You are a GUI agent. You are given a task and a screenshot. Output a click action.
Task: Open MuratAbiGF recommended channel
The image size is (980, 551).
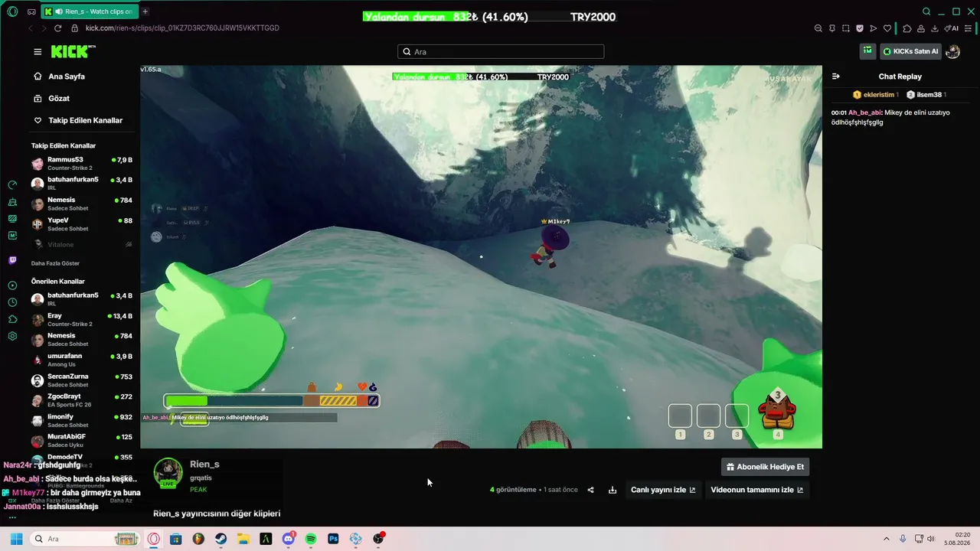[x=82, y=441]
